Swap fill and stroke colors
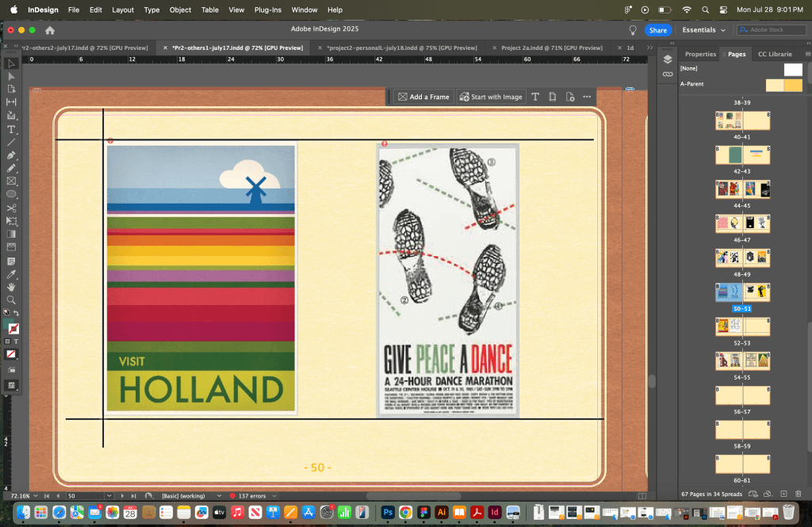 pos(17,314)
